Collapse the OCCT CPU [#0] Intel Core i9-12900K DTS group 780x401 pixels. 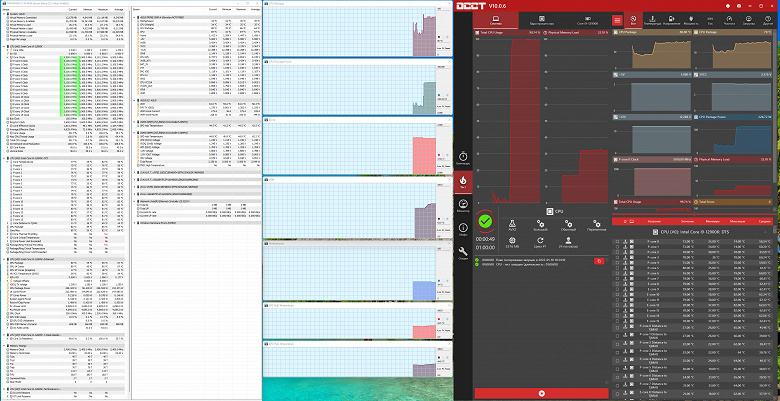(766, 232)
